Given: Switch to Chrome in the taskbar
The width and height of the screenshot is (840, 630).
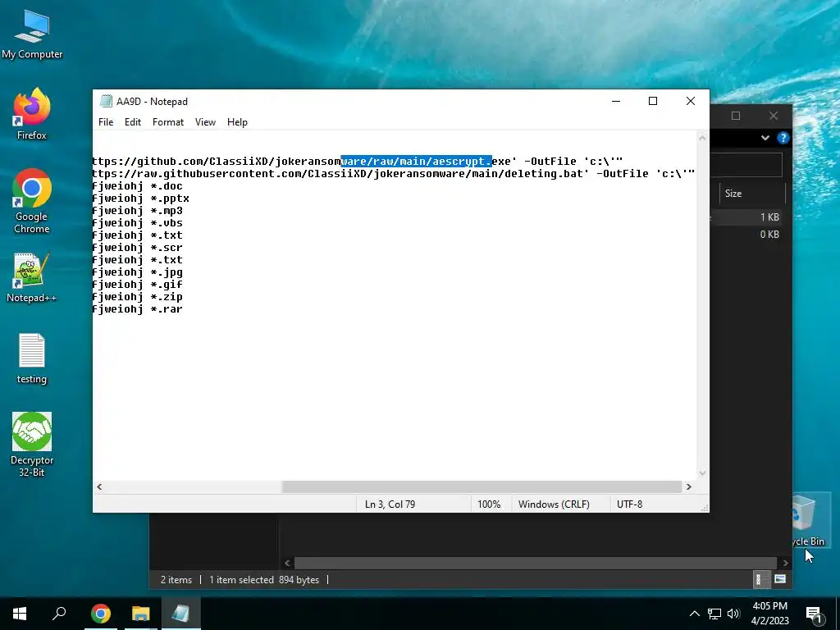Looking at the screenshot, I should click(x=101, y=614).
